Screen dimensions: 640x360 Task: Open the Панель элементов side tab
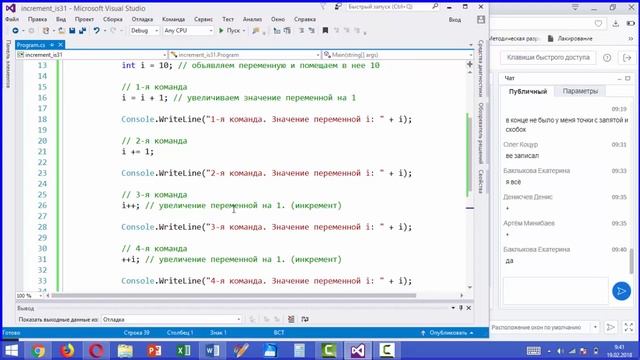point(8,64)
